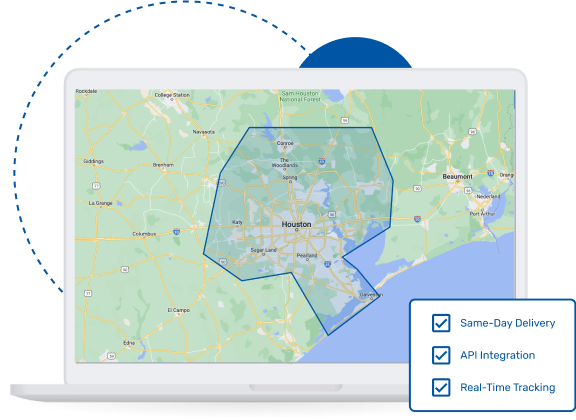Toggle the Real-Time Tracking checkbox
The image size is (576, 420).
[x=441, y=387]
